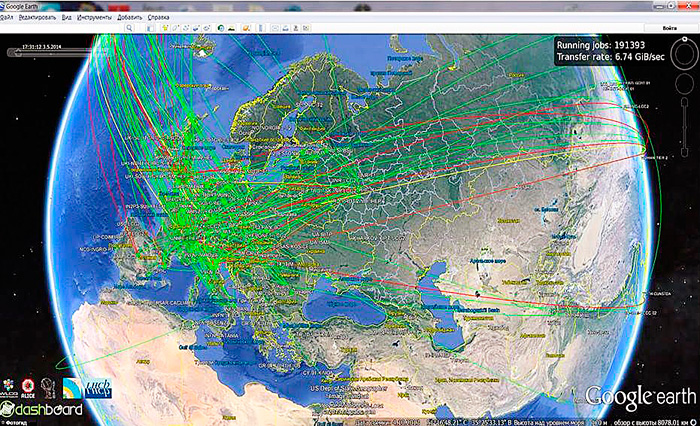Click the Save Image toolbar icon

[x=296, y=28]
